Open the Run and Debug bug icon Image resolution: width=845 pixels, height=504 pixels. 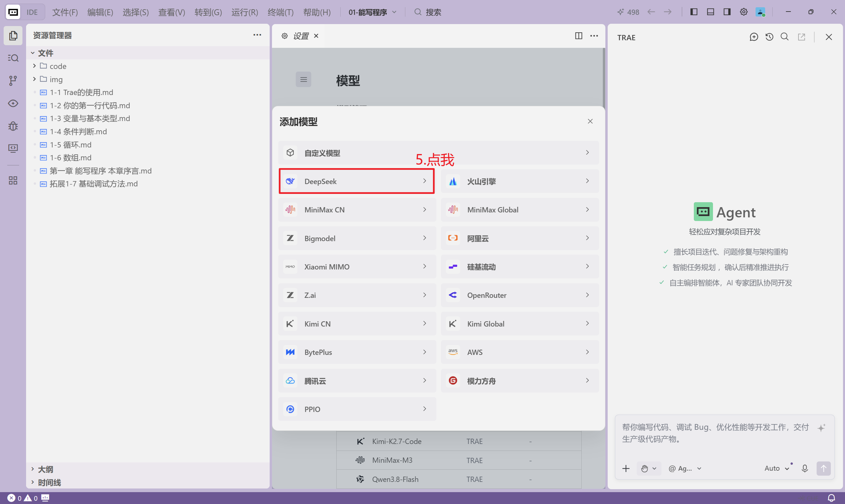(13, 126)
